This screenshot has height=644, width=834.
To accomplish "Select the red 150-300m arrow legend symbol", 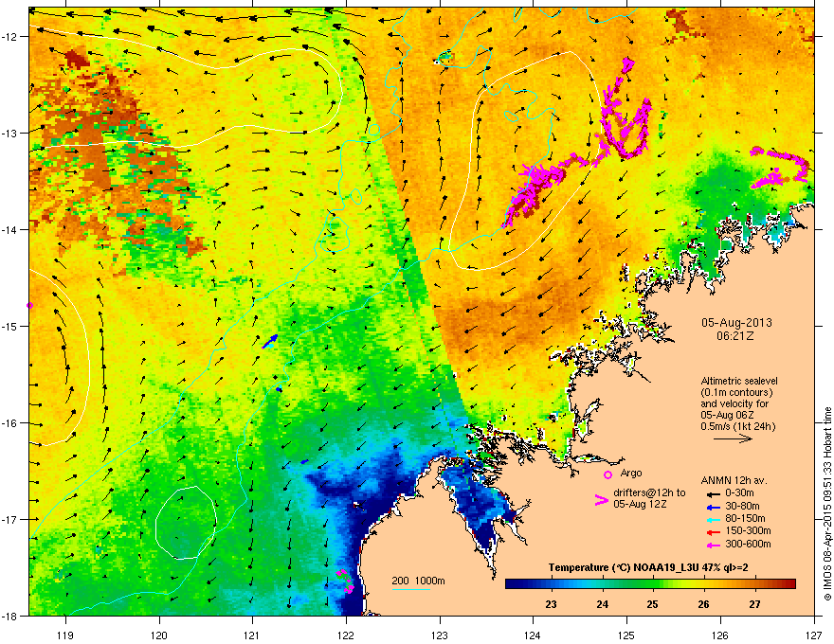I will click(x=712, y=531).
